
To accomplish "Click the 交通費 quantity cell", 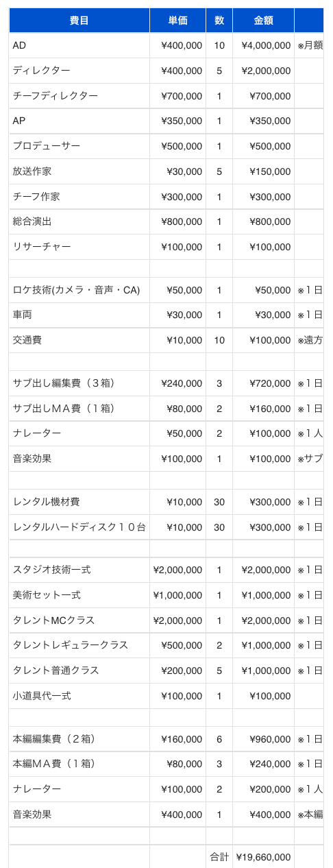I will point(219,340).
